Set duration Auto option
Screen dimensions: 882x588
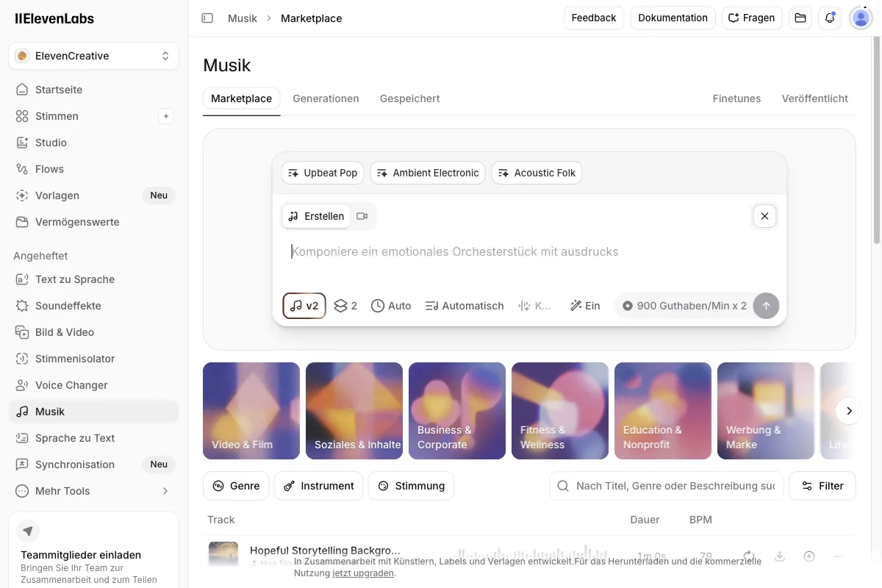tap(391, 306)
